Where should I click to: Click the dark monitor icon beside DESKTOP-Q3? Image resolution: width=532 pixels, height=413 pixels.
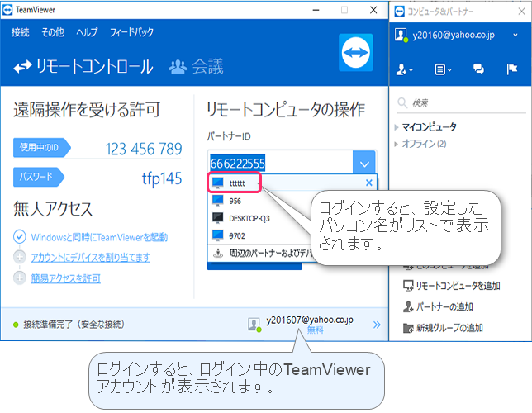tap(218, 218)
